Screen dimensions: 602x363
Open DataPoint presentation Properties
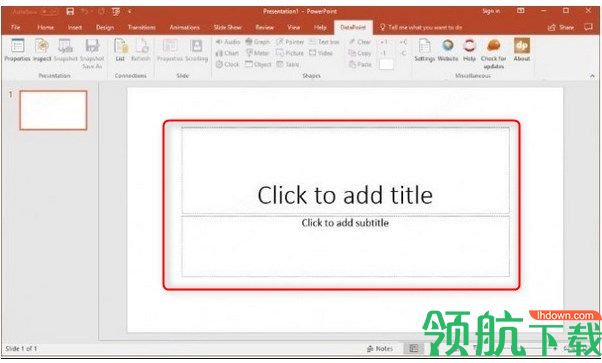pyautogui.click(x=17, y=50)
